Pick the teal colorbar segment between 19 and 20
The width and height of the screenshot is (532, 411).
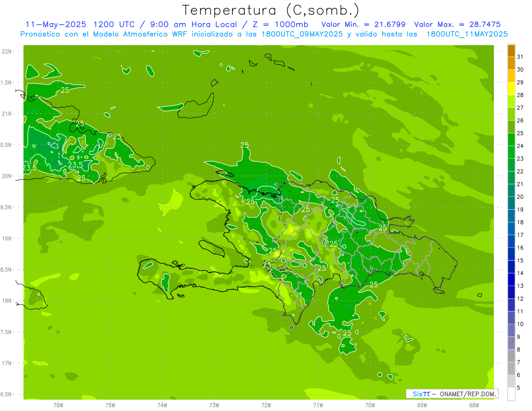[511, 204]
